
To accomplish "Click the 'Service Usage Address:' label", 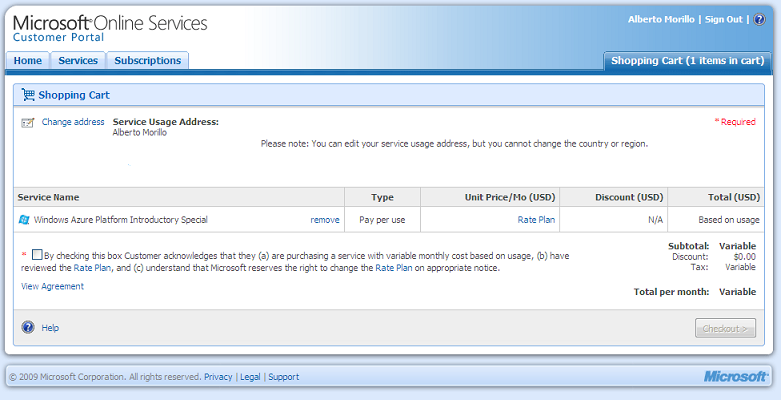I will pos(166,122).
